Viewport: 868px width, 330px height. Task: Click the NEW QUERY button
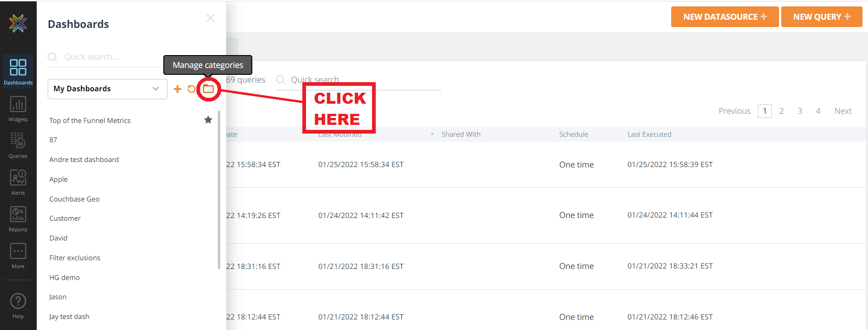(x=821, y=17)
